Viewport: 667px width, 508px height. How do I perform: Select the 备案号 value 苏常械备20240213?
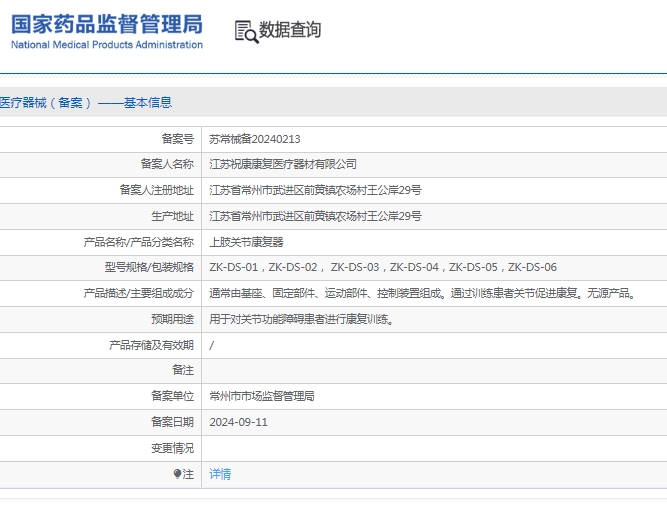pos(254,139)
